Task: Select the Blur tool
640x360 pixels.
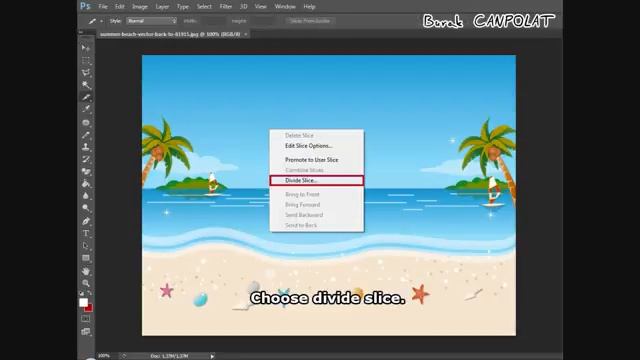Action: pyautogui.click(x=86, y=196)
